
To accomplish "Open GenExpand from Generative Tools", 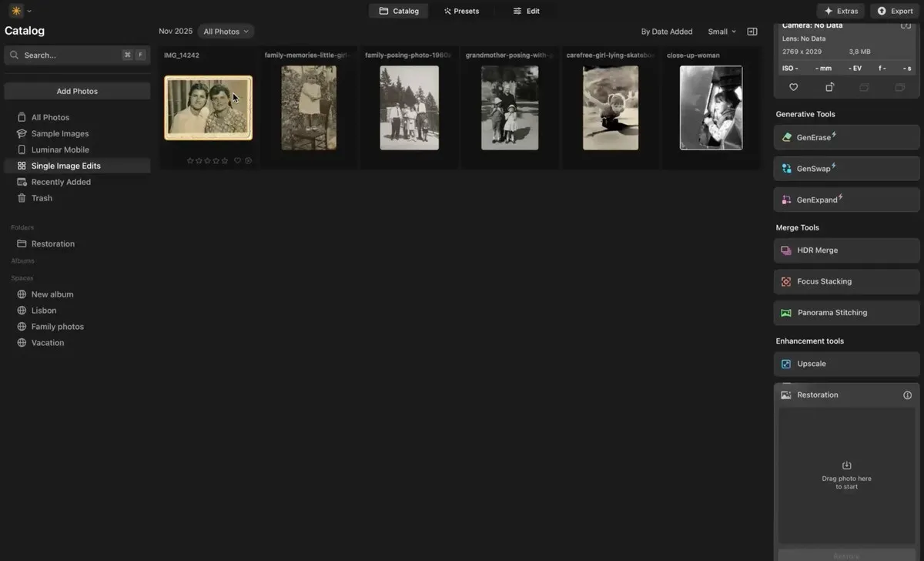I will pos(845,199).
